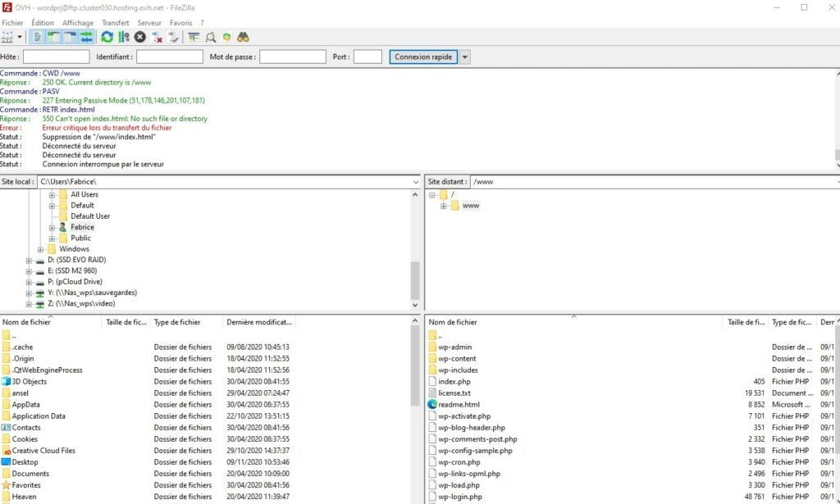Viewport: 840px width, 504px height.
Task: Expand the www folder on remote site
Action: (445, 206)
